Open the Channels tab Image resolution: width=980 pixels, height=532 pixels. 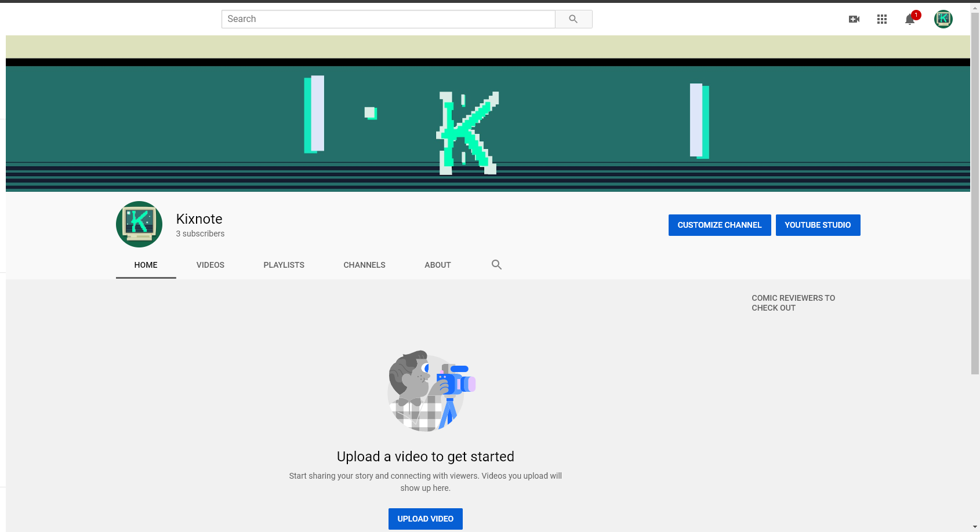click(365, 265)
